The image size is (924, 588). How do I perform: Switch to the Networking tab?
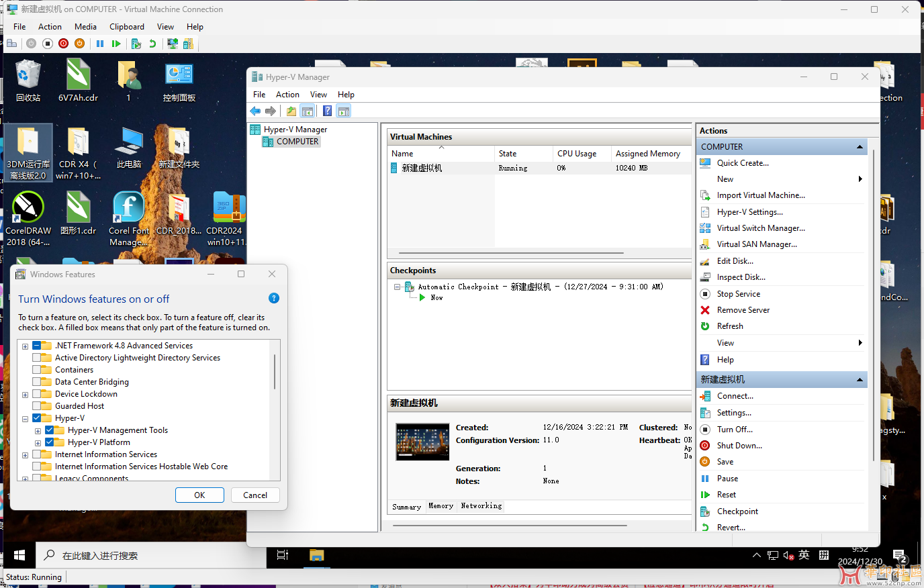click(481, 506)
